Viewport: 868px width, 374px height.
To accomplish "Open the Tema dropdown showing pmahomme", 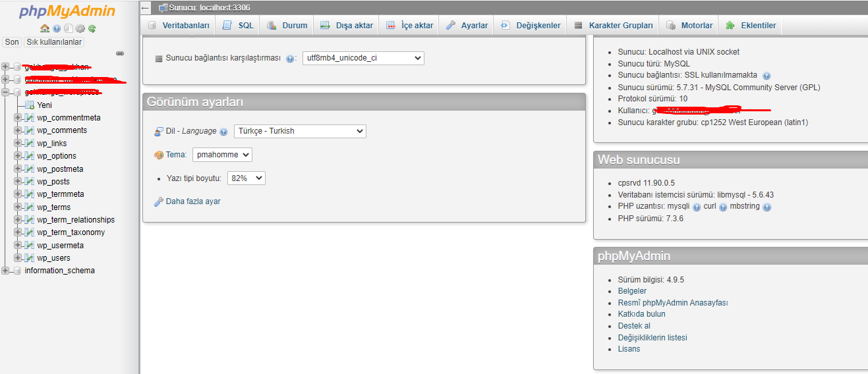I will click(222, 155).
